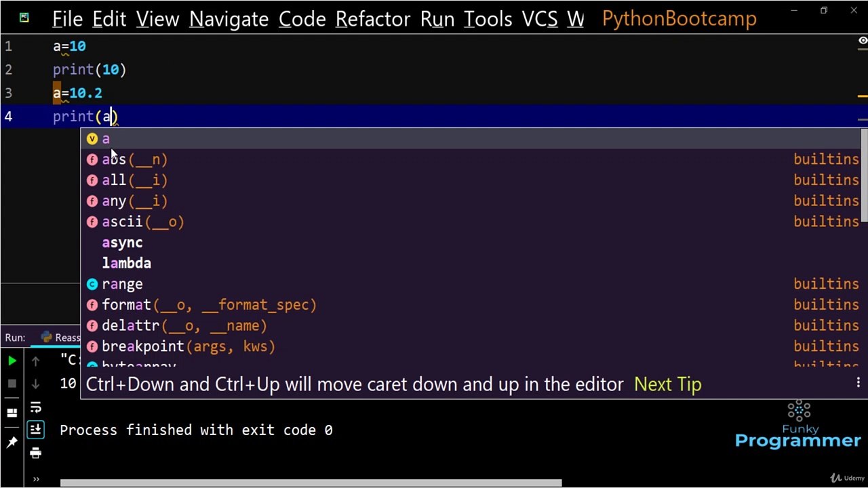Open the Run menu

point(437,19)
